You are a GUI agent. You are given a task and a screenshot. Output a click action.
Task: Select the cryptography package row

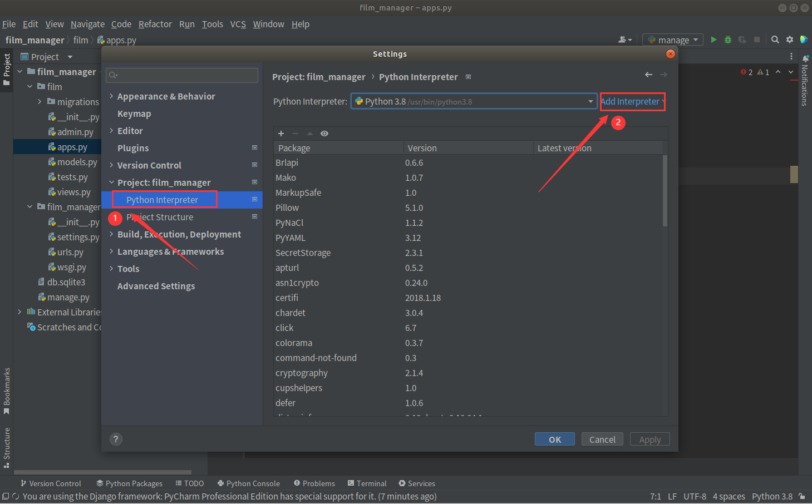(467, 373)
